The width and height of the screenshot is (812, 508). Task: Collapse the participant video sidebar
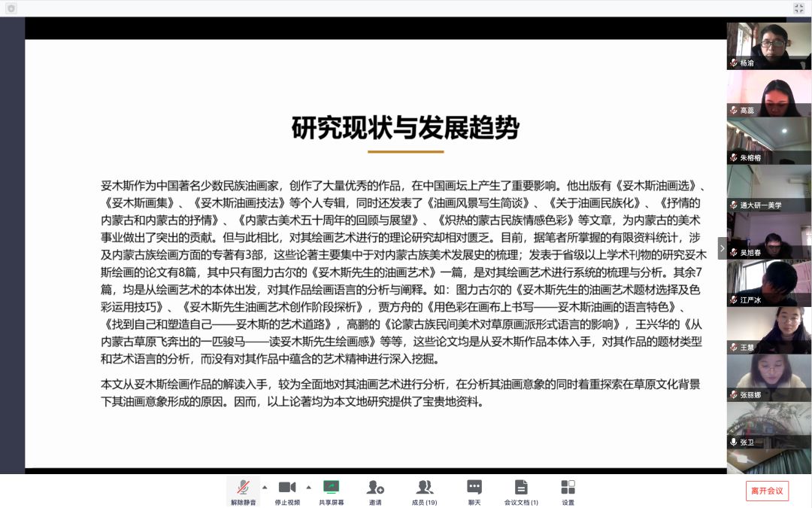(722, 248)
